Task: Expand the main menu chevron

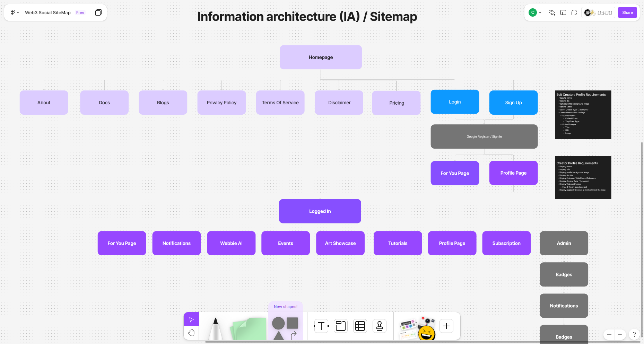Action: [18, 12]
